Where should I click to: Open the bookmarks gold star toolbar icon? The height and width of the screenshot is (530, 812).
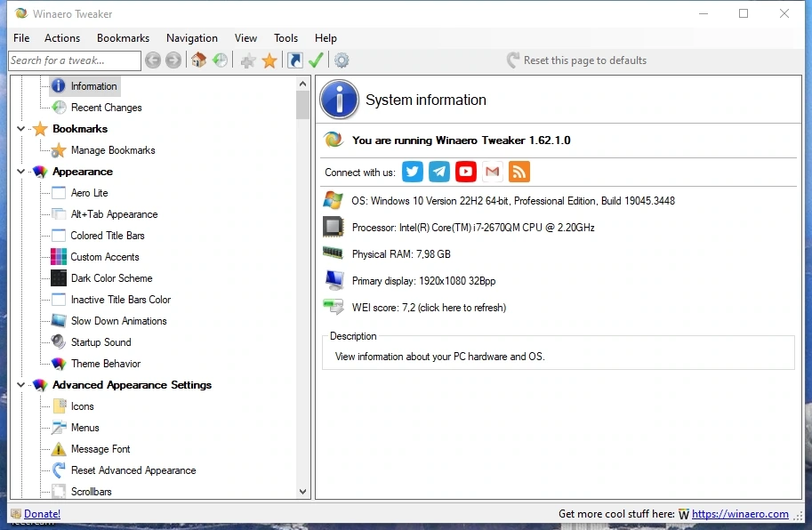coord(269,61)
